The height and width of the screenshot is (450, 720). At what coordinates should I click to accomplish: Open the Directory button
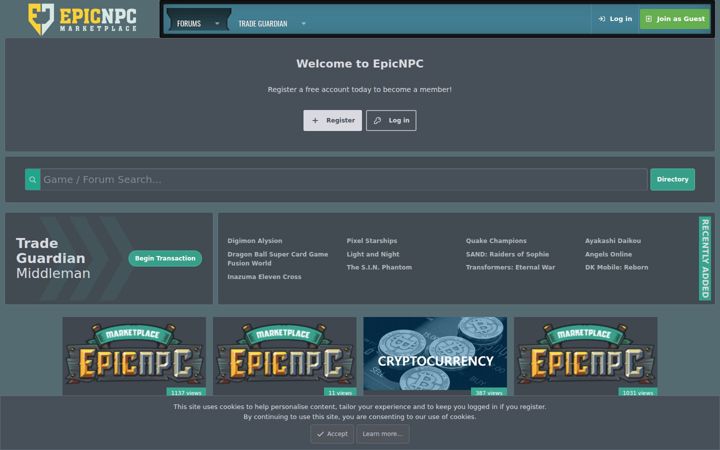coord(672,180)
